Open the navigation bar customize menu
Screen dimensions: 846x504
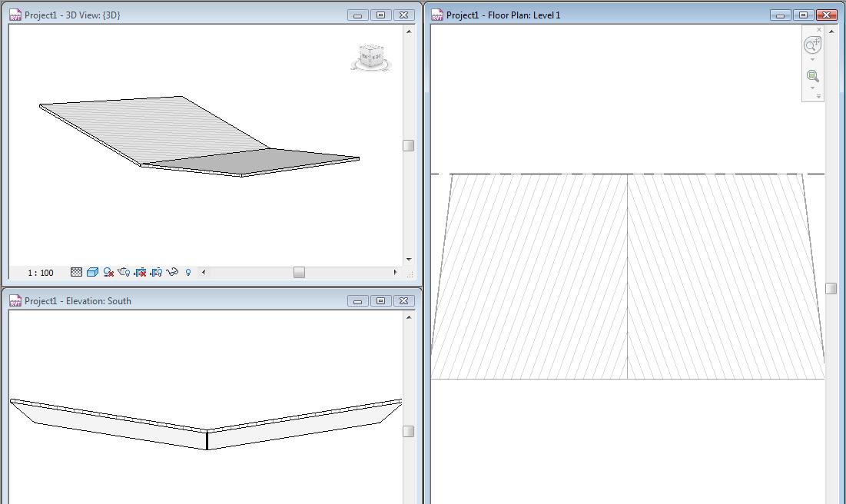(818, 97)
